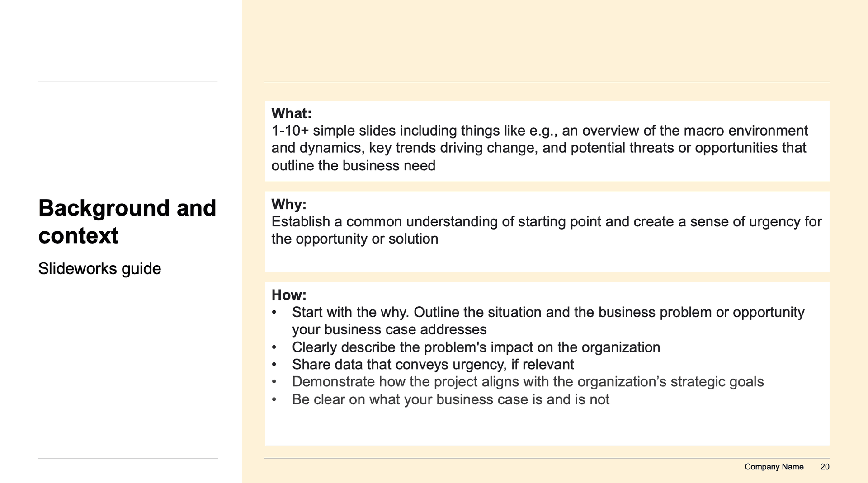
Task: Select the slide number 20
Action: pyautogui.click(x=825, y=467)
